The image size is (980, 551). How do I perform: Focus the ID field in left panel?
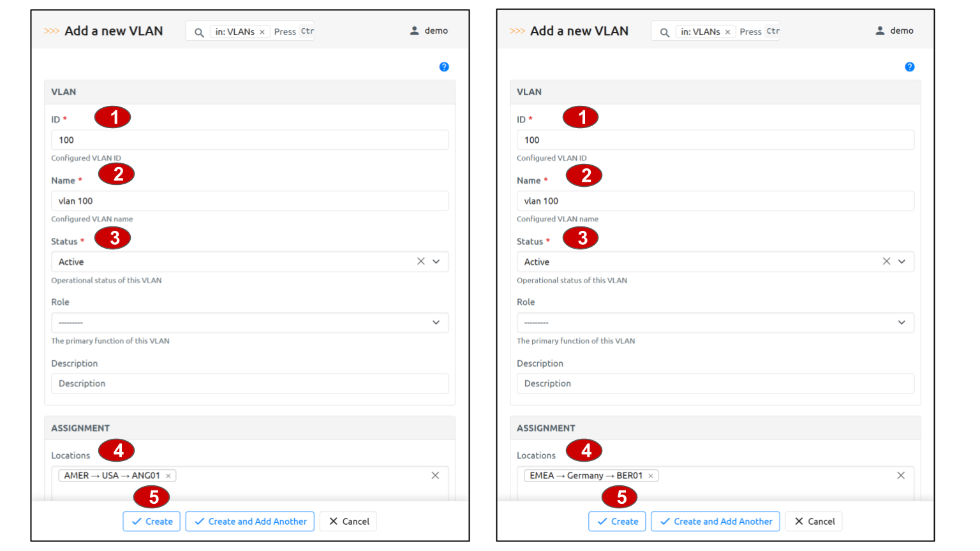click(249, 140)
